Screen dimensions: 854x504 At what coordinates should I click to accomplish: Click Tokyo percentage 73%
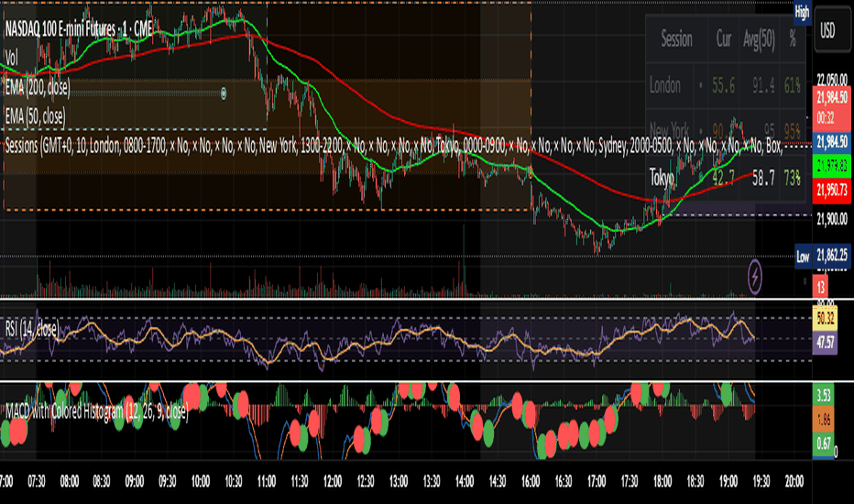coord(793,177)
